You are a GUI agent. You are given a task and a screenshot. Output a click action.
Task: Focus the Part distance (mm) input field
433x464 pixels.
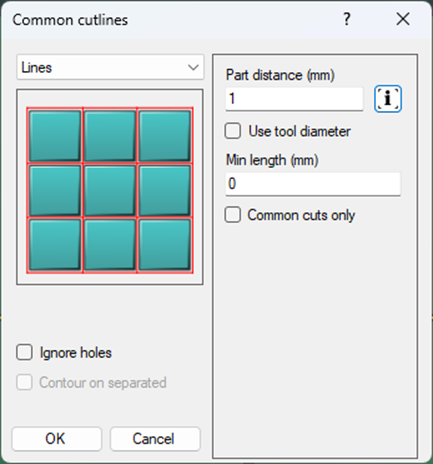click(x=294, y=99)
